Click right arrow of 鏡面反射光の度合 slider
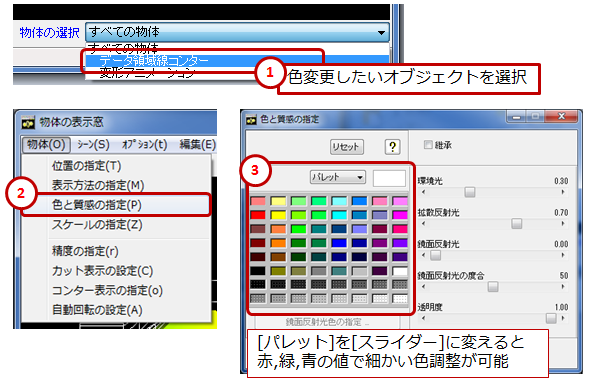 (563, 287)
